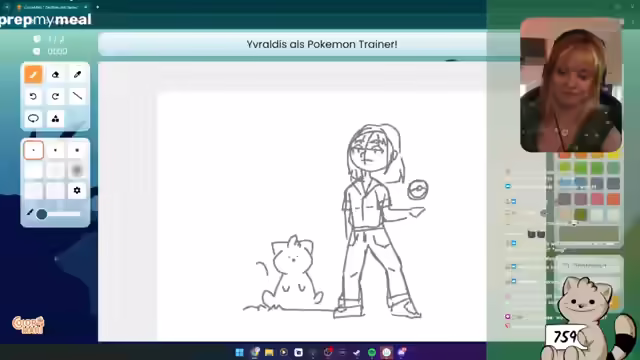Choose the large soft blurred brush
Screen dimensions: 640x360
[77, 170]
